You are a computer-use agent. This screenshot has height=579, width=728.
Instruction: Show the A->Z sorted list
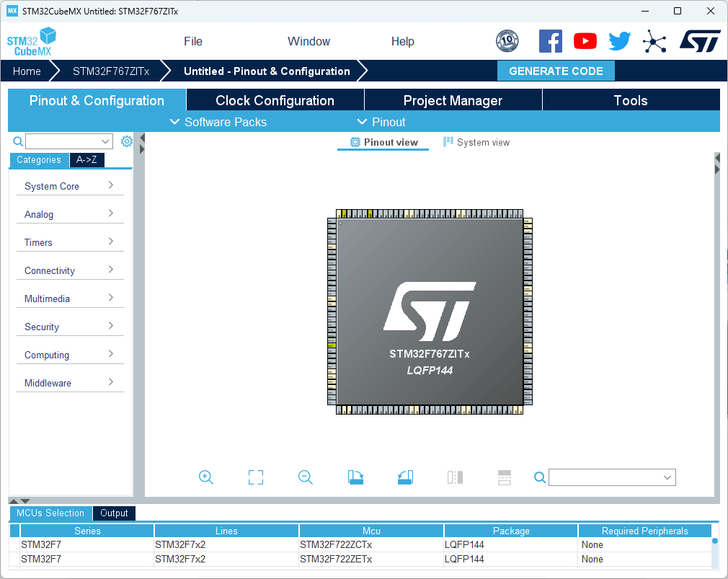pyautogui.click(x=86, y=160)
